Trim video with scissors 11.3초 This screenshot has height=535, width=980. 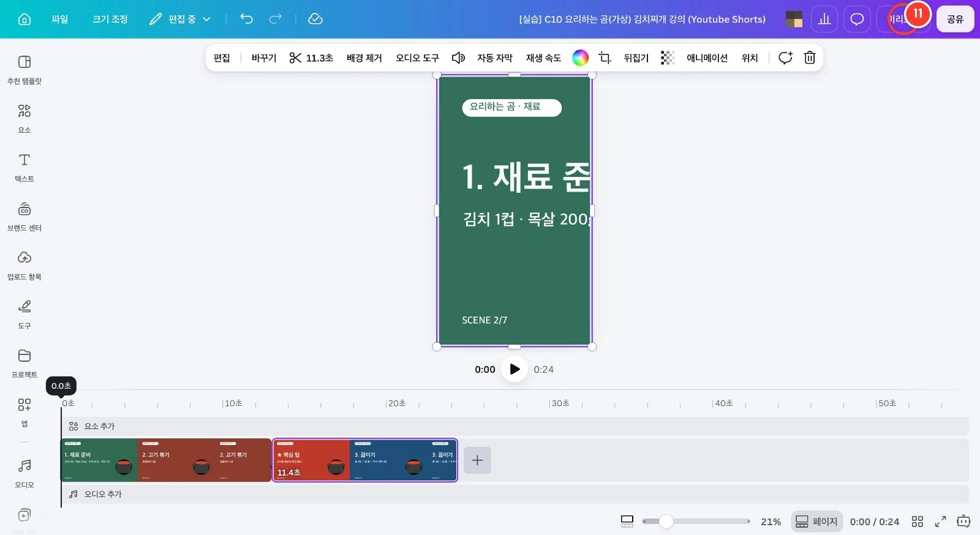coord(311,58)
